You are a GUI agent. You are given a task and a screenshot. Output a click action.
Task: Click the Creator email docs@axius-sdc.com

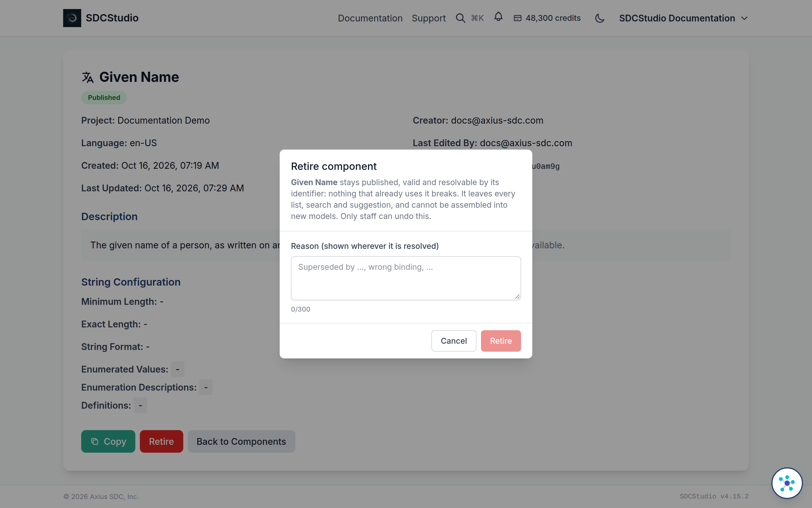tap(497, 120)
